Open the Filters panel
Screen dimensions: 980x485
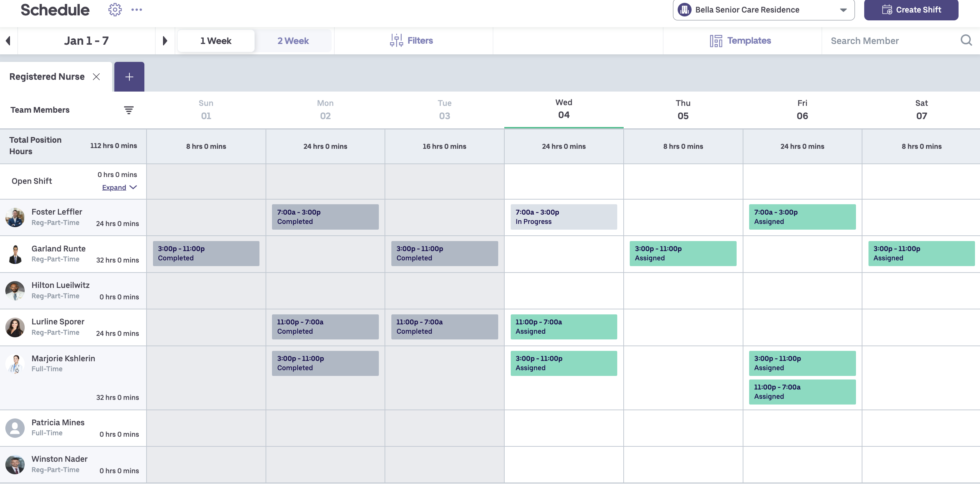(412, 40)
